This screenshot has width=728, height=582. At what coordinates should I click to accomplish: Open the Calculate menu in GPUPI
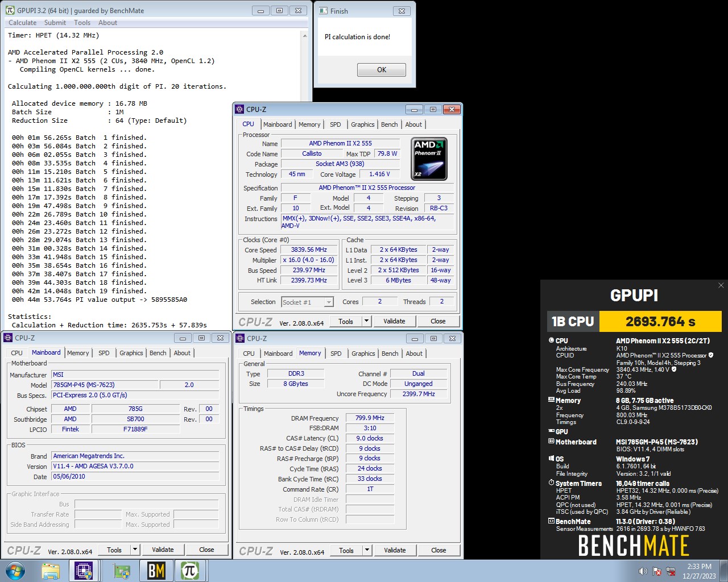(23, 23)
